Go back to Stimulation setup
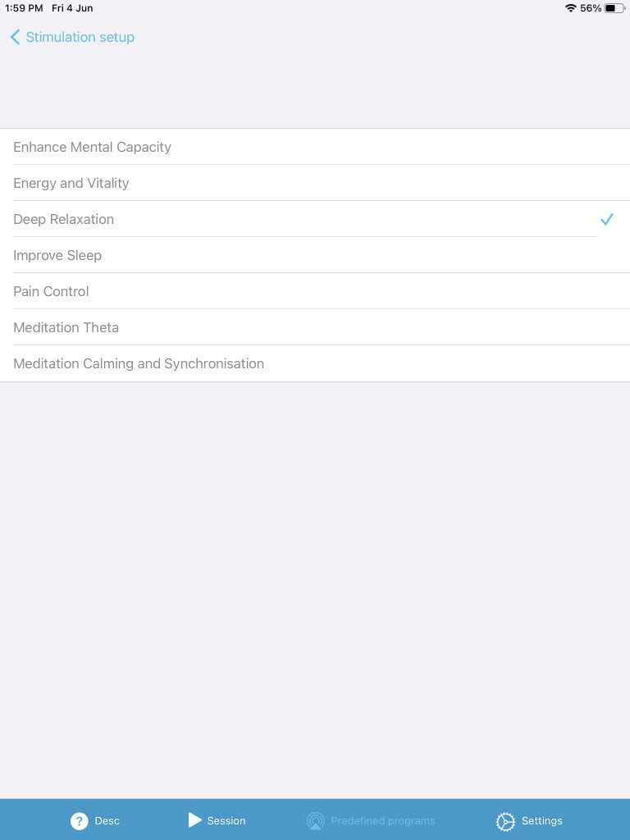This screenshot has width=630, height=840. tap(80, 37)
